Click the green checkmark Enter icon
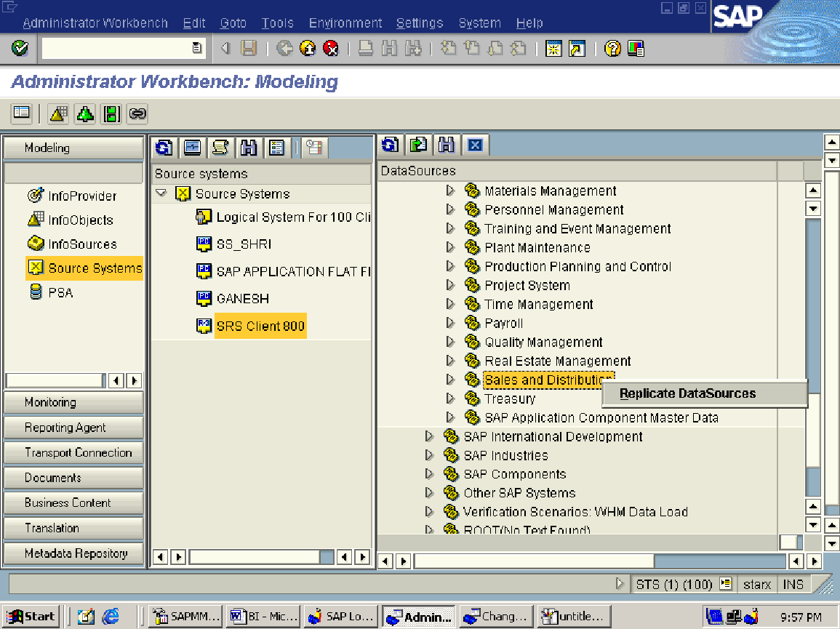This screenshot has width=840, height=629. click(20, 48)
